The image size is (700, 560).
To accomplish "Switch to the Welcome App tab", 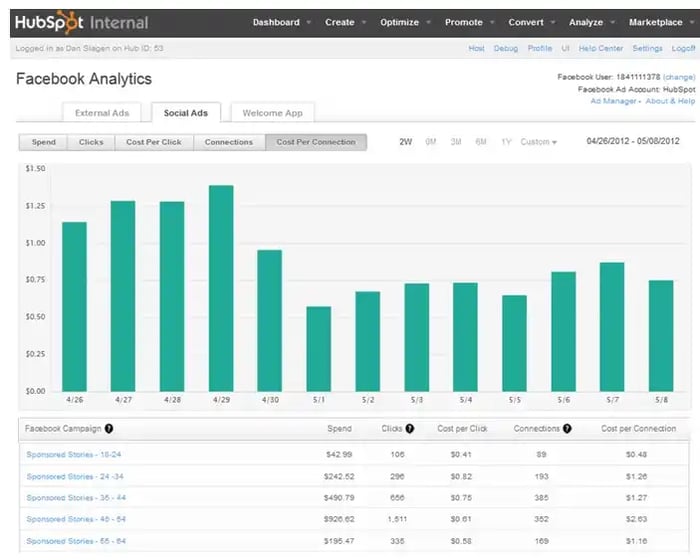I will pos(273,113).
